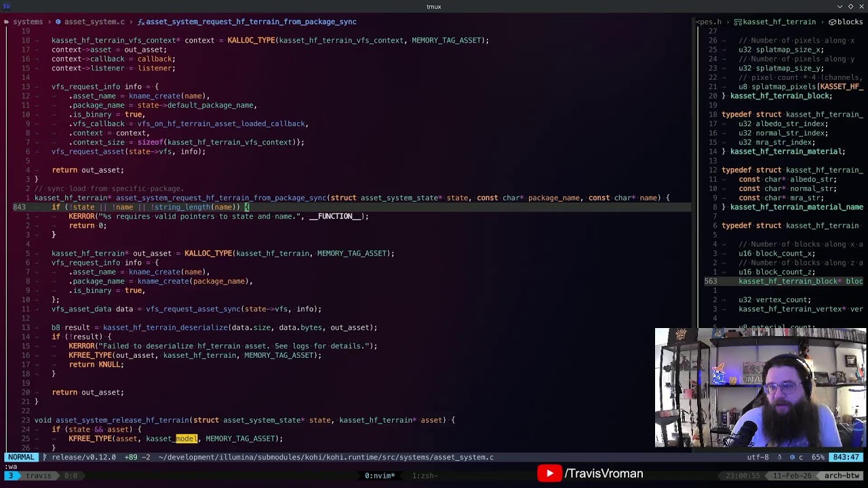Click the utf-8 encoding indicator

tap(757, 457)
